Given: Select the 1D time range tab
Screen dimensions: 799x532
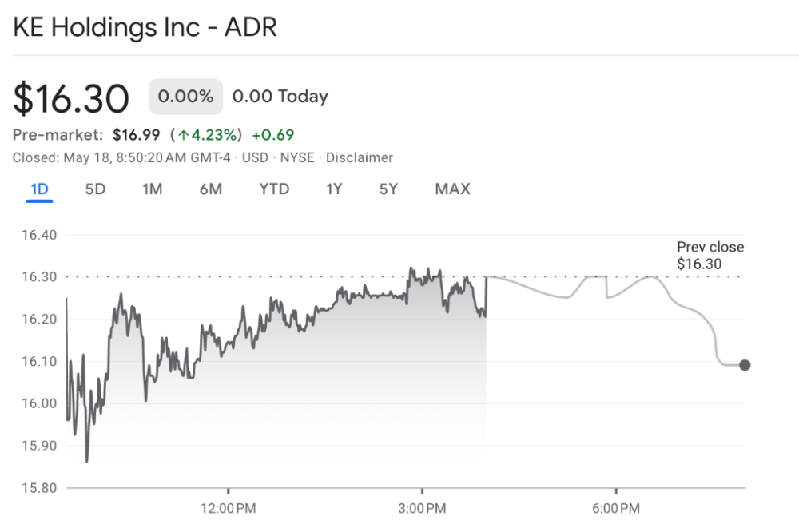Looking at the screenshot, I should click(39, 189).
